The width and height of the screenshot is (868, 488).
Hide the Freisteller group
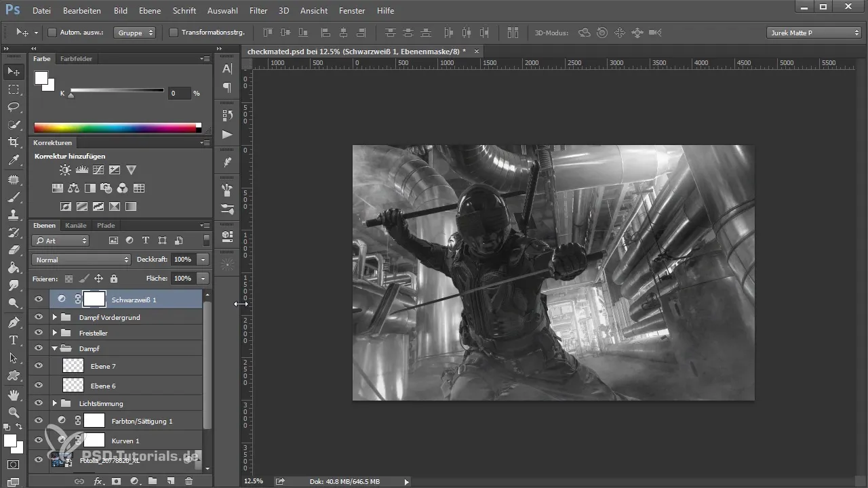tap(39, 333)
